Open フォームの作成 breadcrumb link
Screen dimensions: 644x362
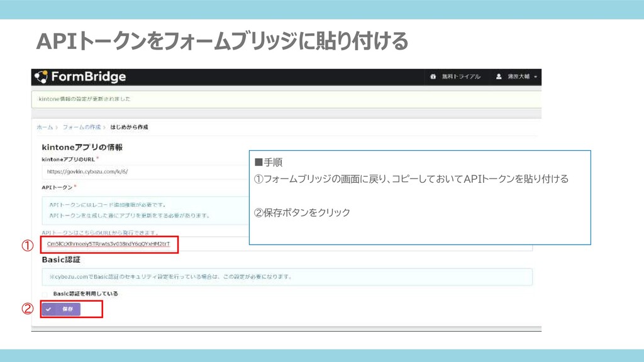(x=81, y=127)
